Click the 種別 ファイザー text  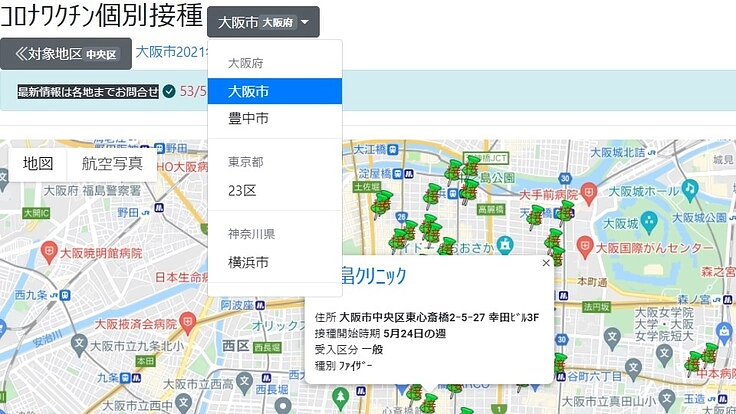point(343,366)
